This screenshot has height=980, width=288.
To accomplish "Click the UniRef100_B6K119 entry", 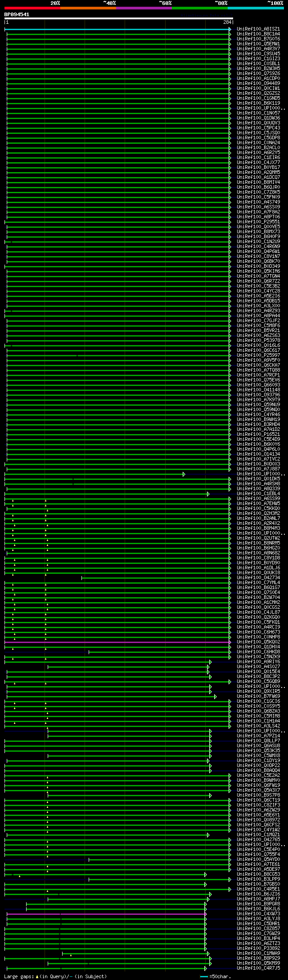I will coord(258,103).
